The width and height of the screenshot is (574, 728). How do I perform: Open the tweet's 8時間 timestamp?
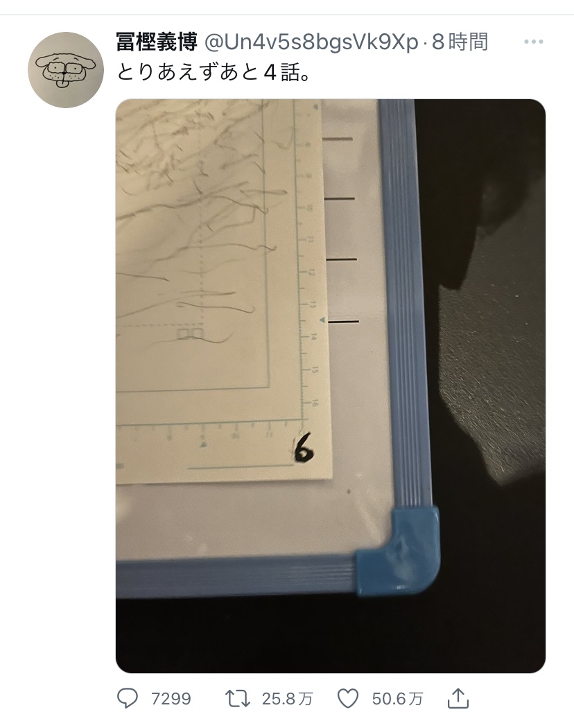460,42
